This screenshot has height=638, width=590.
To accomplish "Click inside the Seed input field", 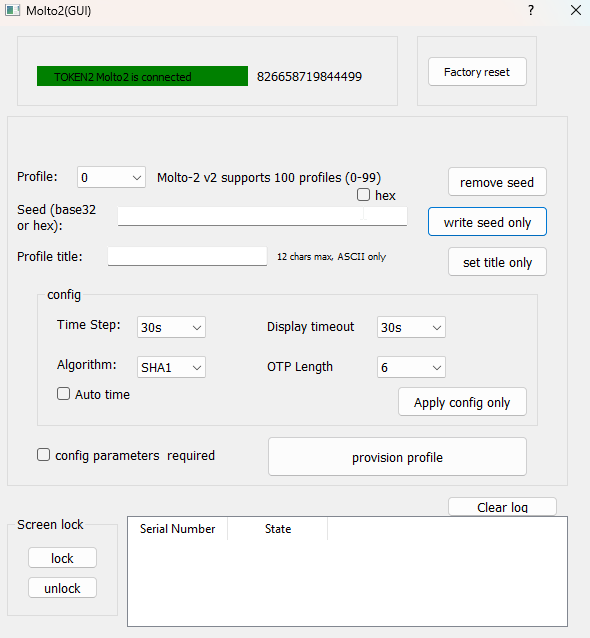I will 262,216.
